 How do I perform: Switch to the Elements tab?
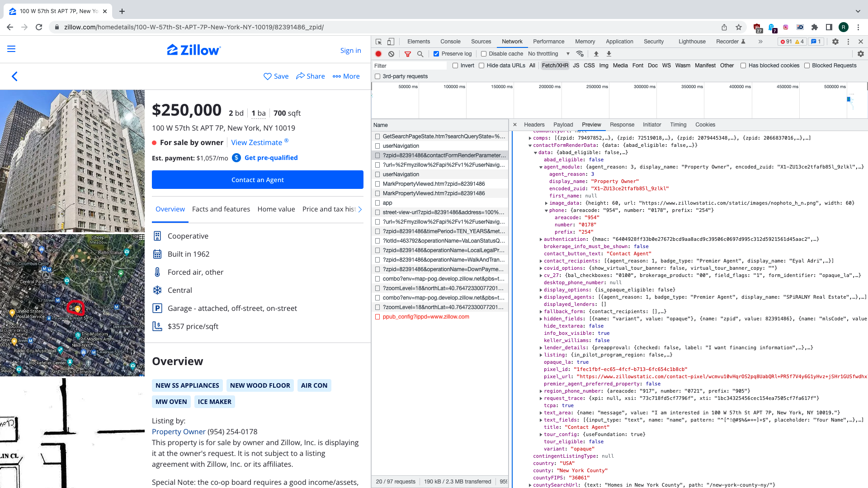[418, 42]
